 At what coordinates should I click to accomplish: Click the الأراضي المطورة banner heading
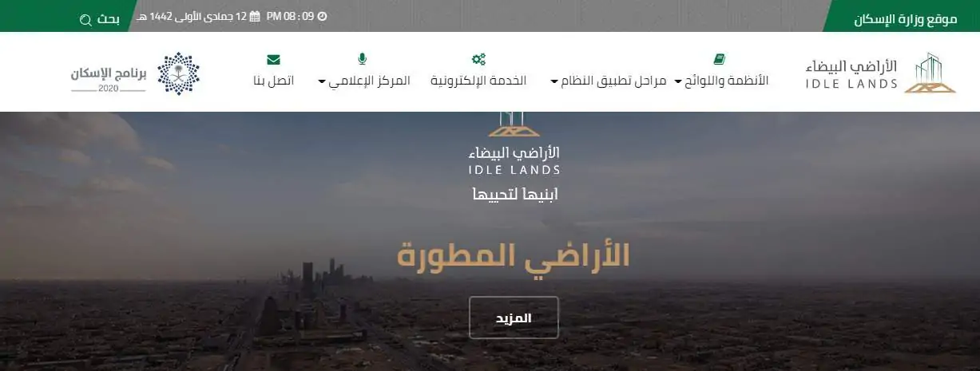click(514, 256)
